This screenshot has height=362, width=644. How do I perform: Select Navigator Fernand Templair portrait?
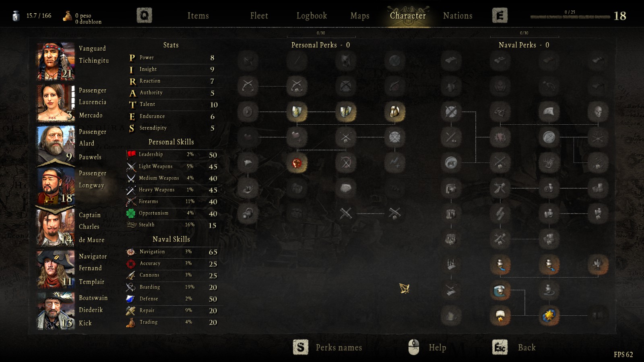(56, 269)
